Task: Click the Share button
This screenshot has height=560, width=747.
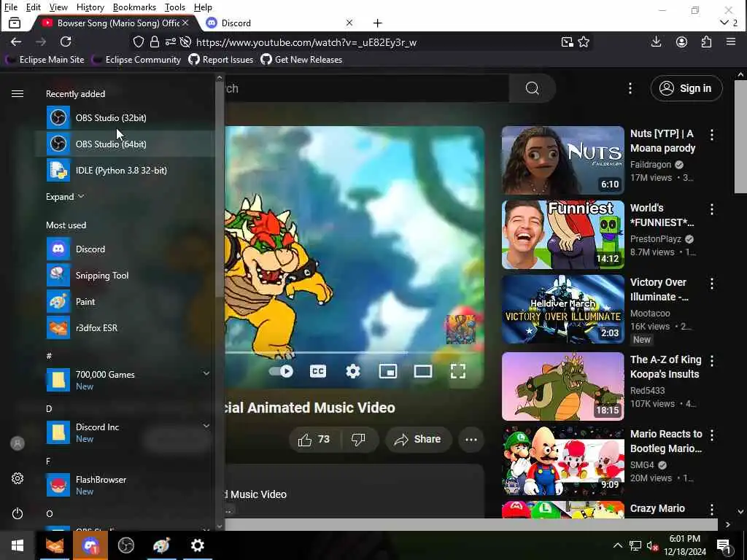Action: (x=417, y=439)
